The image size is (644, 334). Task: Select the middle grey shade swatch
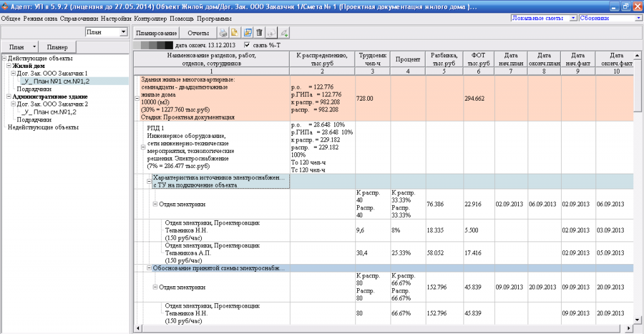pyautogui.click(x=153, y=45)
